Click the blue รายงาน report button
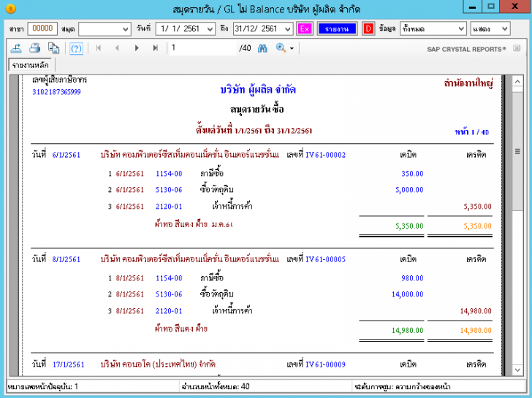The height and width of the screenshot is (398, 532). [337, 28]
